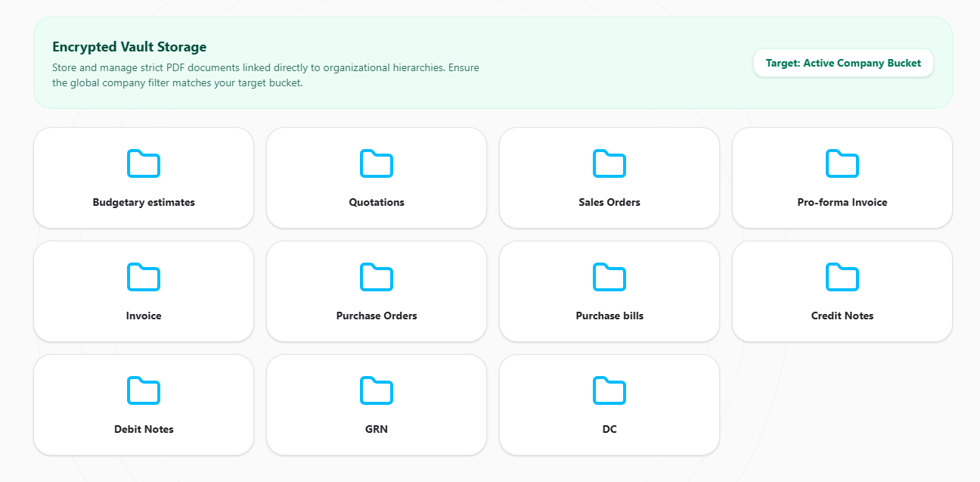Open the Budgetary estimates folder icon

click(144, 164)
